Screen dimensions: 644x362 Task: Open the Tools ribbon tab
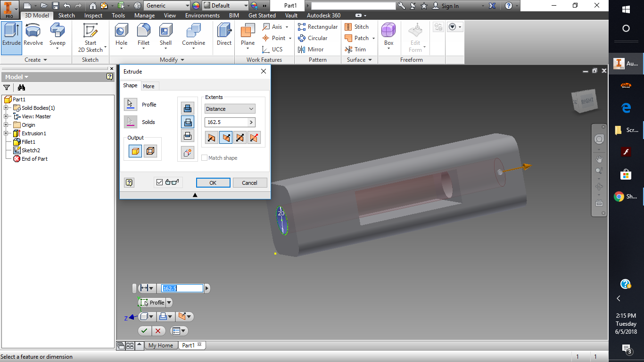[x=118, y=16]
